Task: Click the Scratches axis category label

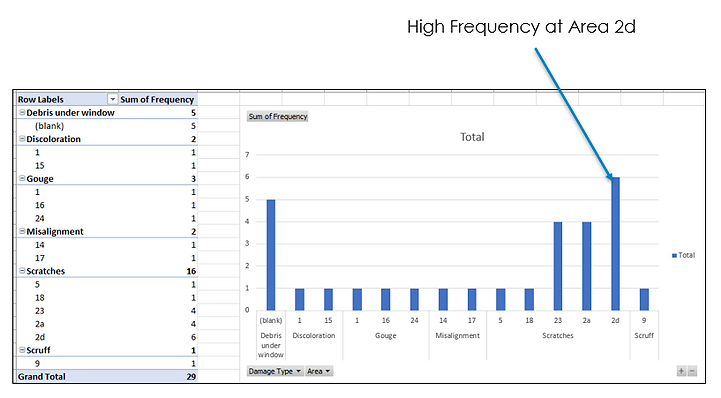Action: [x=557, y=335]
